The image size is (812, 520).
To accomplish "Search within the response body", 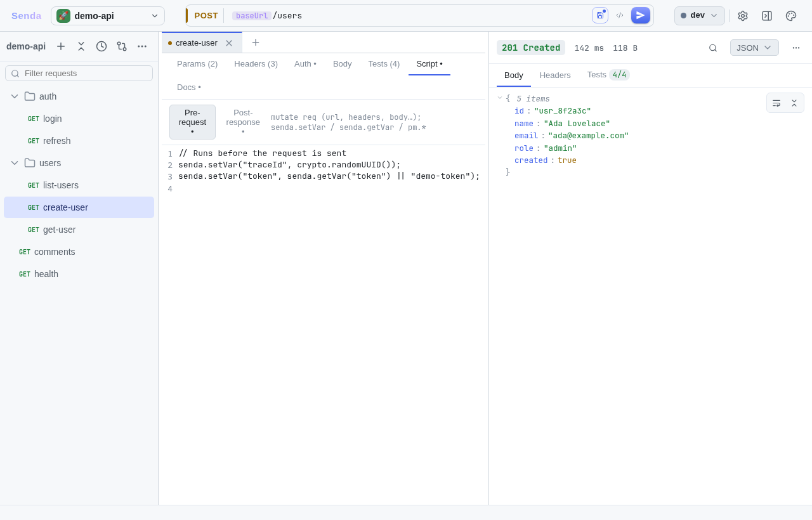I will (713, 48).
